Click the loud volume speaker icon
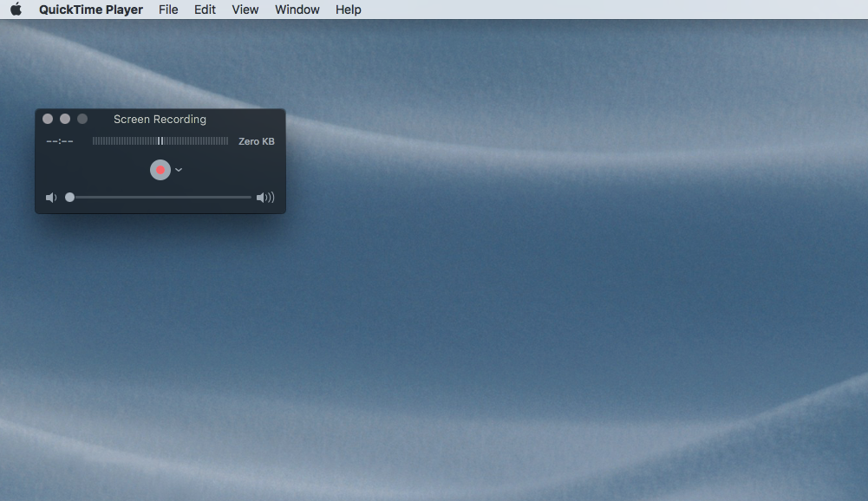This screenshot has height=501, width=868. (x=265, y=198)
